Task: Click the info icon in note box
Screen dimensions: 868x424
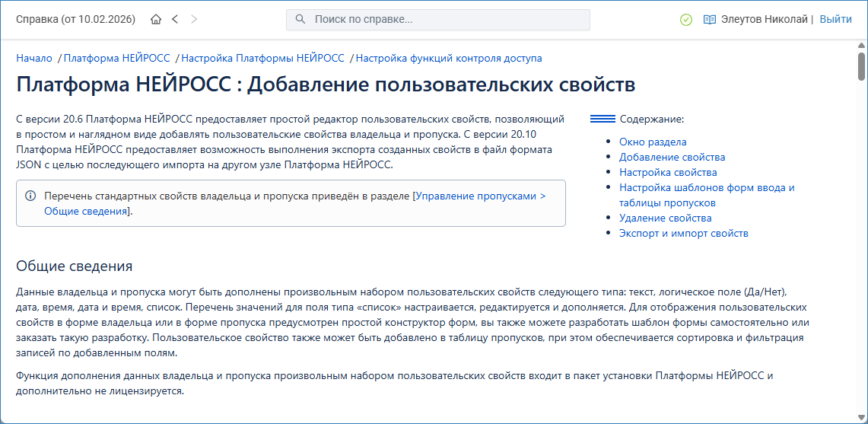Action: [x=30, y=196]
